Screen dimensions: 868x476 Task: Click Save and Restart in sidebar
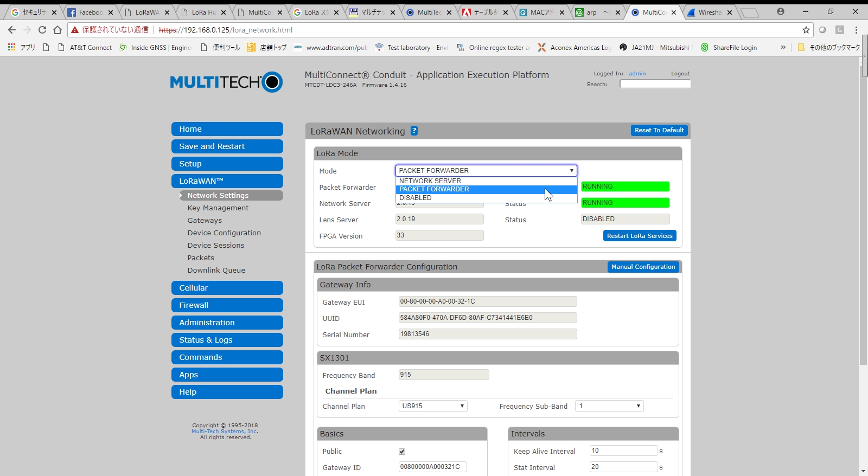227,146
